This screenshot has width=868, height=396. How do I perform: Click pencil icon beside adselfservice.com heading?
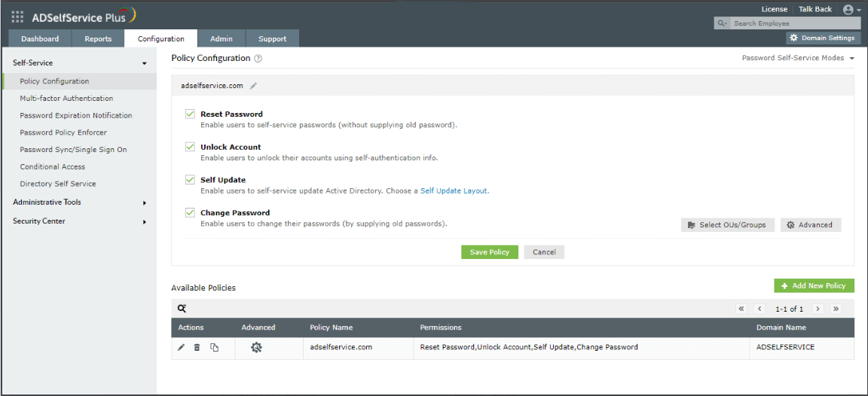point(254,86)
